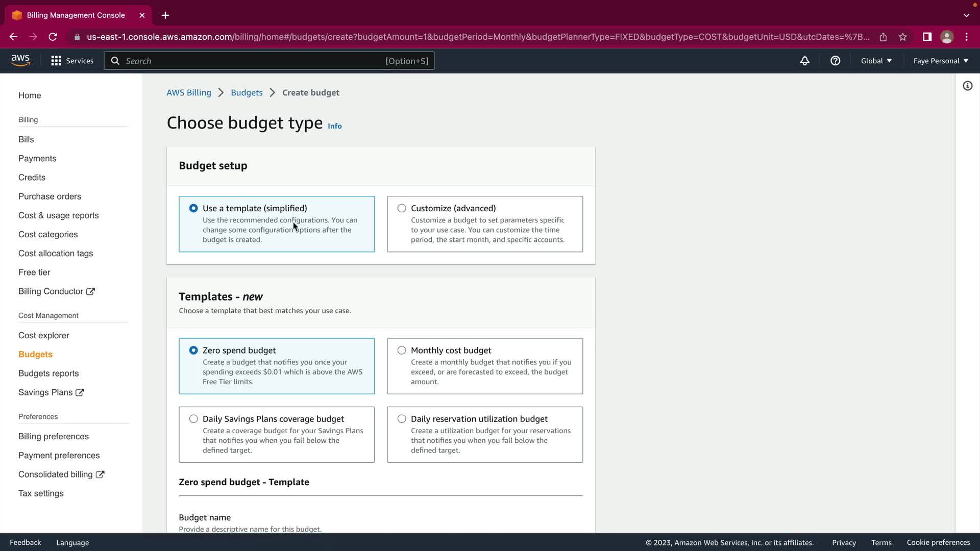
Task: Open the AWS notifications bell
Action: pyautogui.click(x=804, y=61)
